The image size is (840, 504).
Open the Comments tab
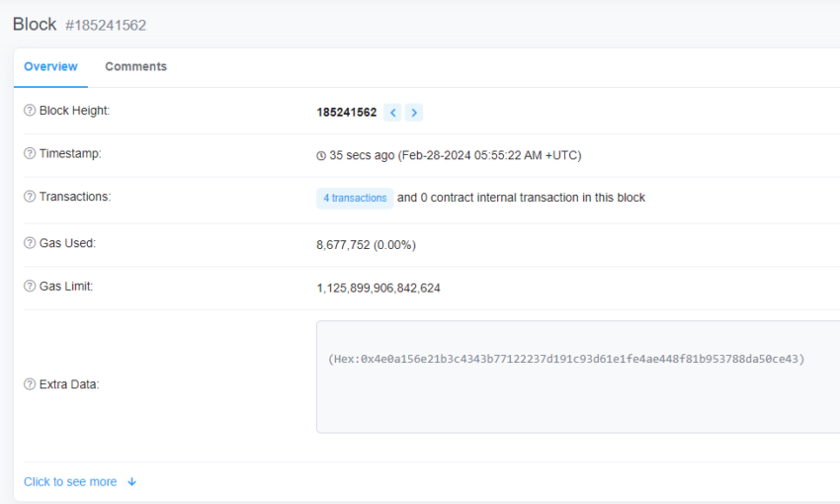(x=136, y=67)
